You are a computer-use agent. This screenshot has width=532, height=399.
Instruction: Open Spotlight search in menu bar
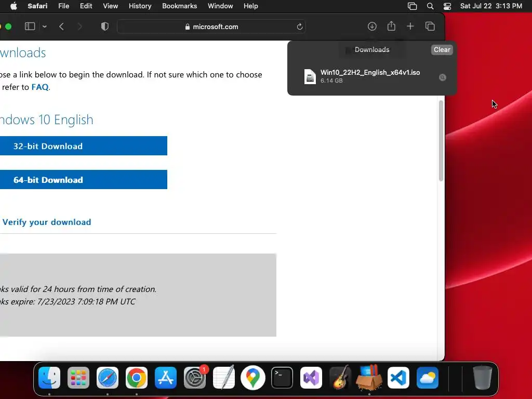(x=430, y=6)
